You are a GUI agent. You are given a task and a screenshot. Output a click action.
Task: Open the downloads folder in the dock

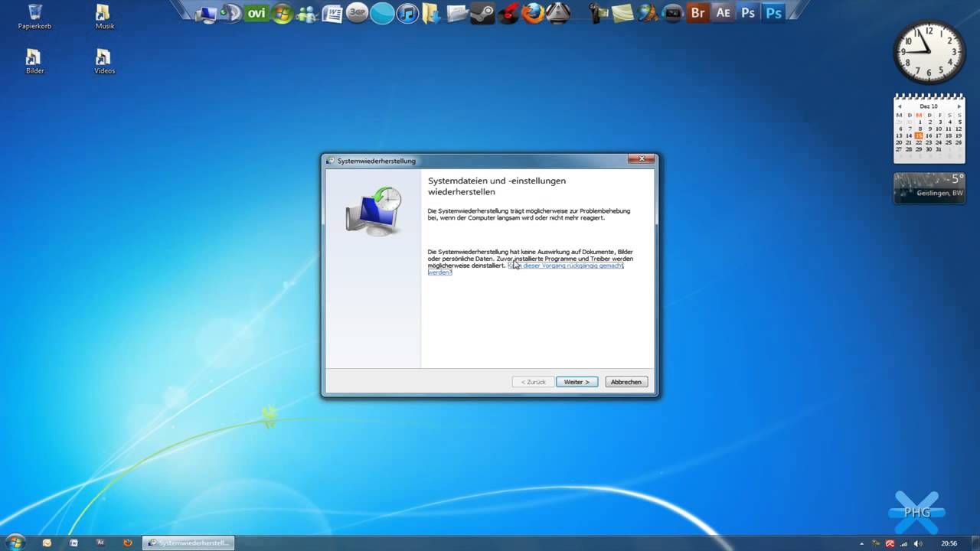point(432,13)
